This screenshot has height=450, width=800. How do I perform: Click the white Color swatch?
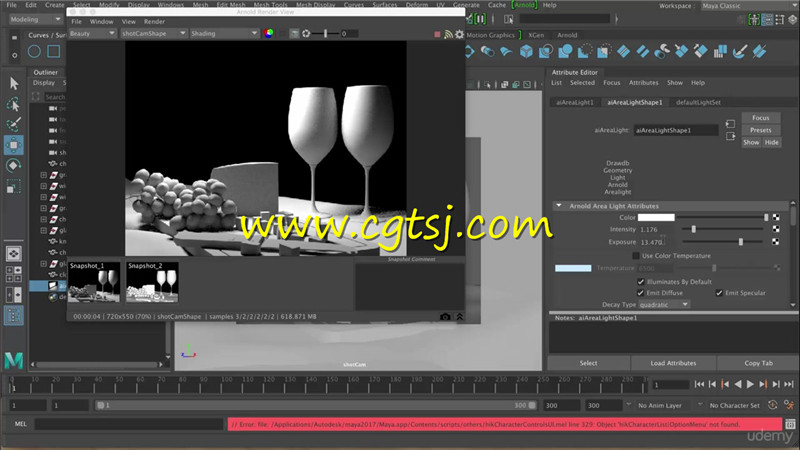tap(656, 217)
